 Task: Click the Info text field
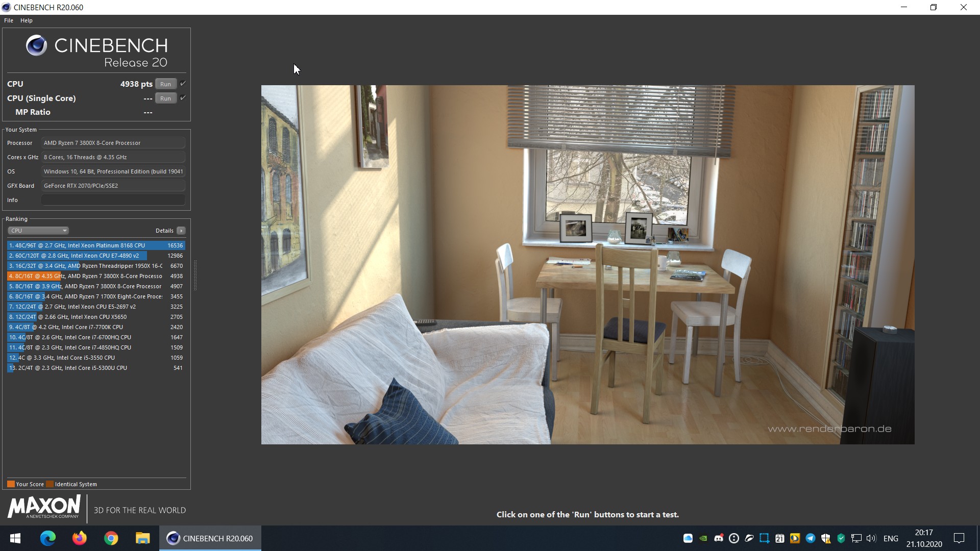tap(113, 200)
